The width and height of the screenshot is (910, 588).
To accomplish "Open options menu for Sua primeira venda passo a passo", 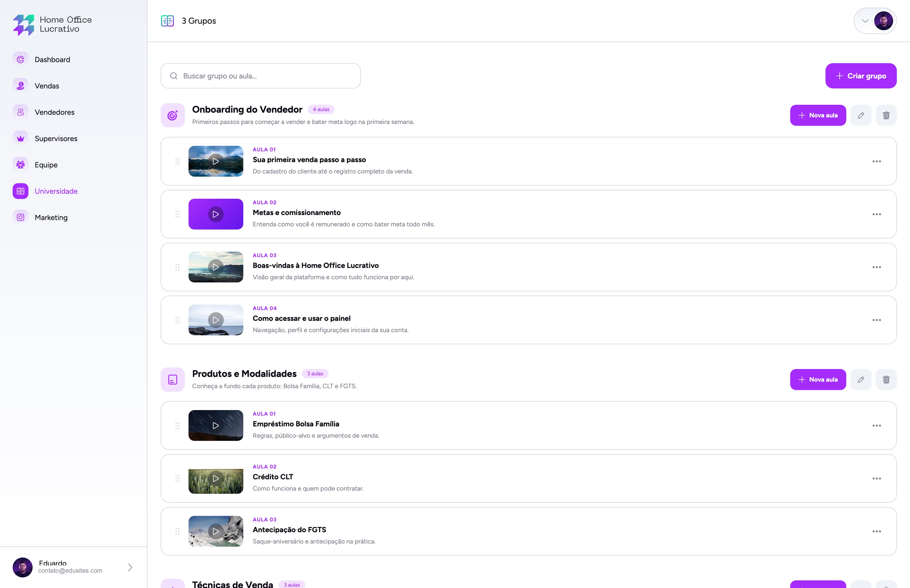I will click(876, 162).
